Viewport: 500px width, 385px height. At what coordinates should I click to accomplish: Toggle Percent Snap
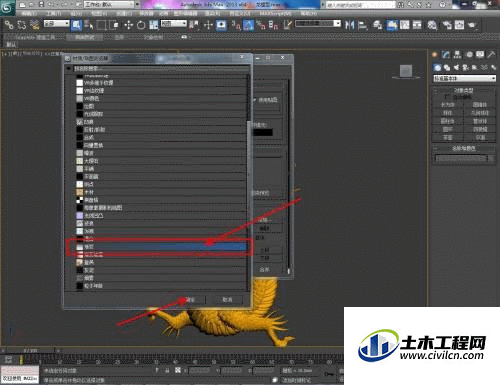pos(261,25)
